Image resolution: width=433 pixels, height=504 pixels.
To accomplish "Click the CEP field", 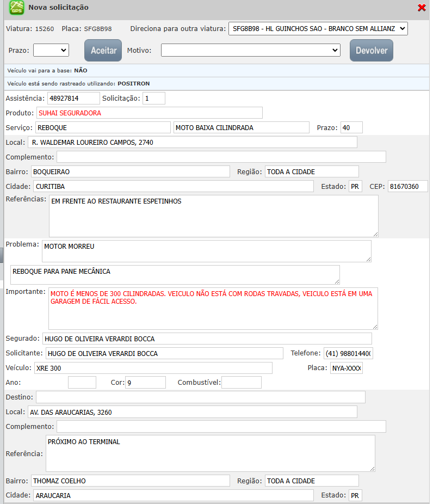I will click(407, 187).
